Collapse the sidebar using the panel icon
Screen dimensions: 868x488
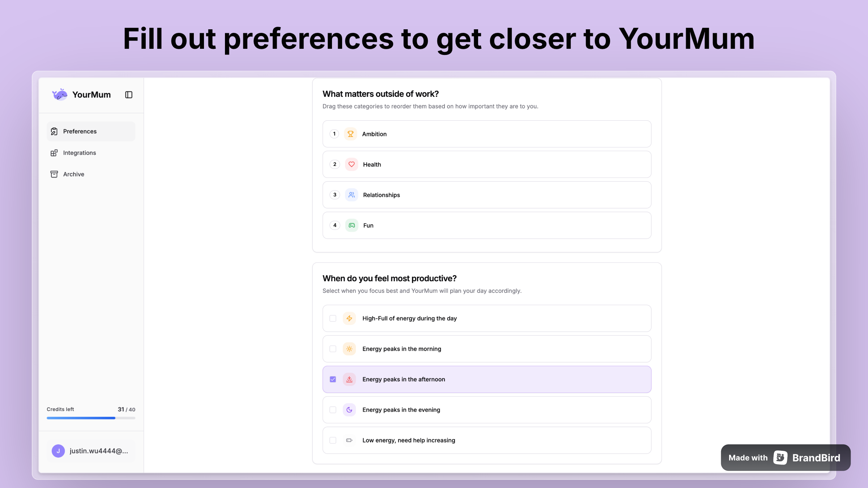(129, 94)
